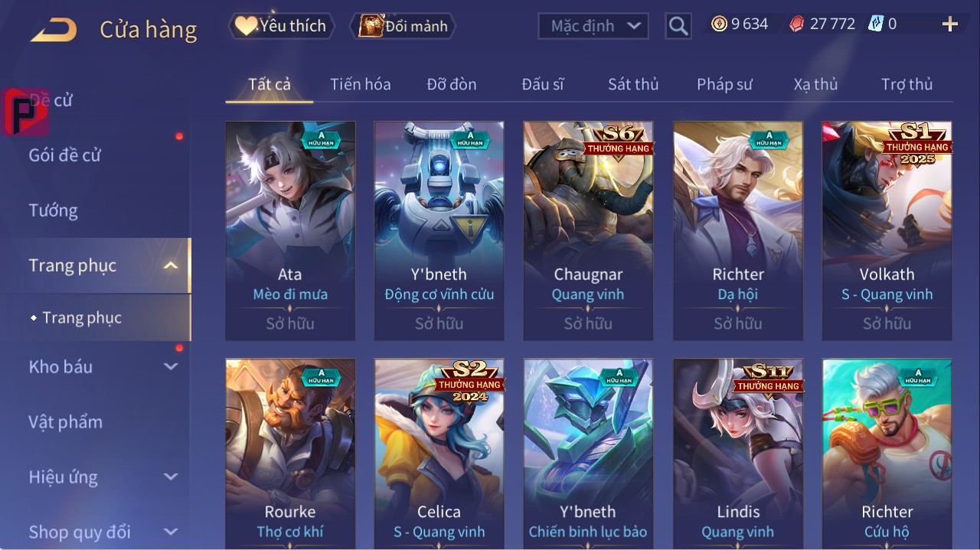Tap the back arrow icon

[54, 31]
